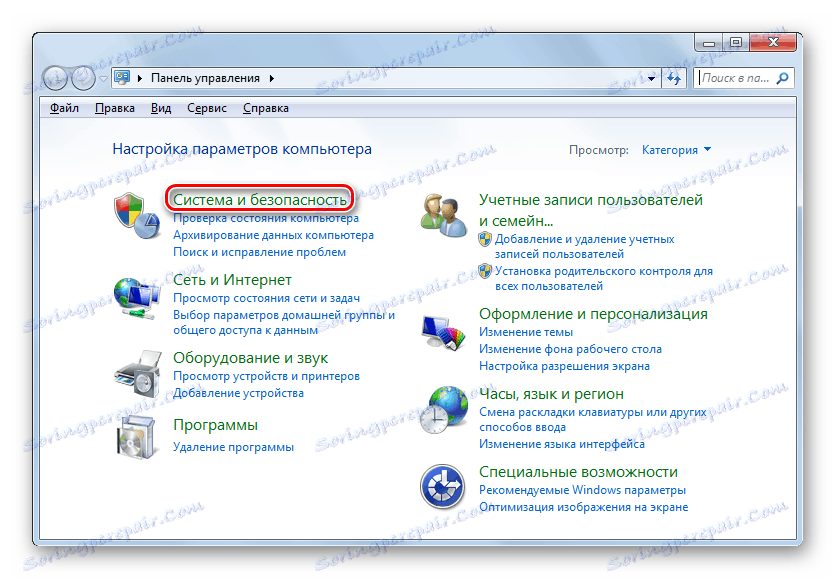
Task: Open the User Accounts people icon
Action: pos(443,216)
